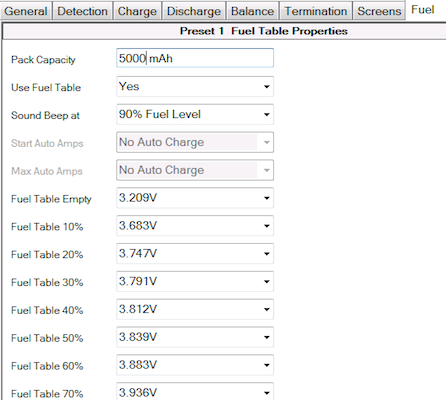The height and width of the screenshot is (400, 446).
Task: Open the Screens tab
Action: (379, 11)
